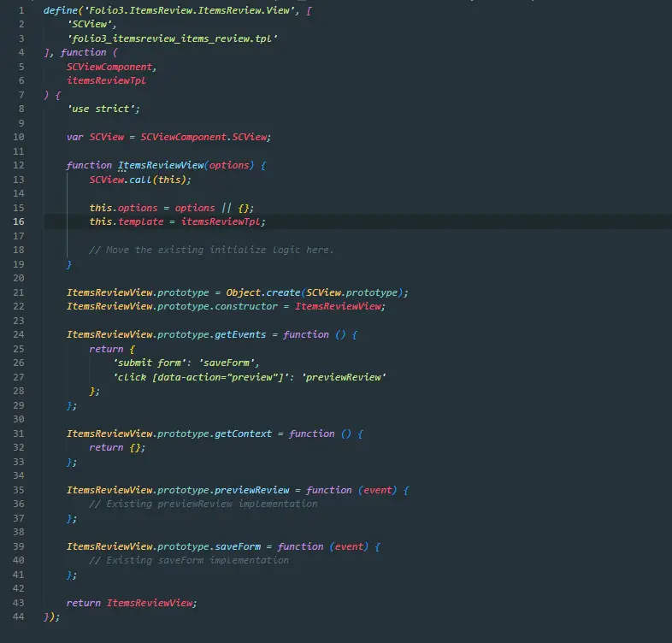Click the ItemsReviewView function name on line 12
Viewport: 672px width, 643px height.
tap(161, 166)
